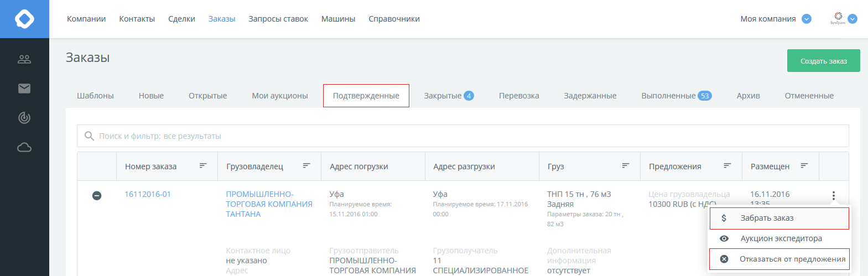Expand the user profile dropdown arrow

pyautogui.click(x=853, y=19)
